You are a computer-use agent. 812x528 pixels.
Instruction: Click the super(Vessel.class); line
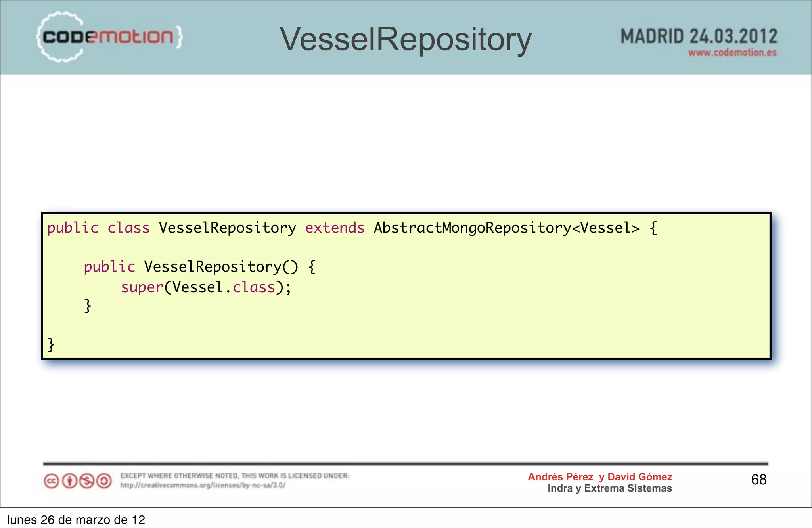[206, 287]
